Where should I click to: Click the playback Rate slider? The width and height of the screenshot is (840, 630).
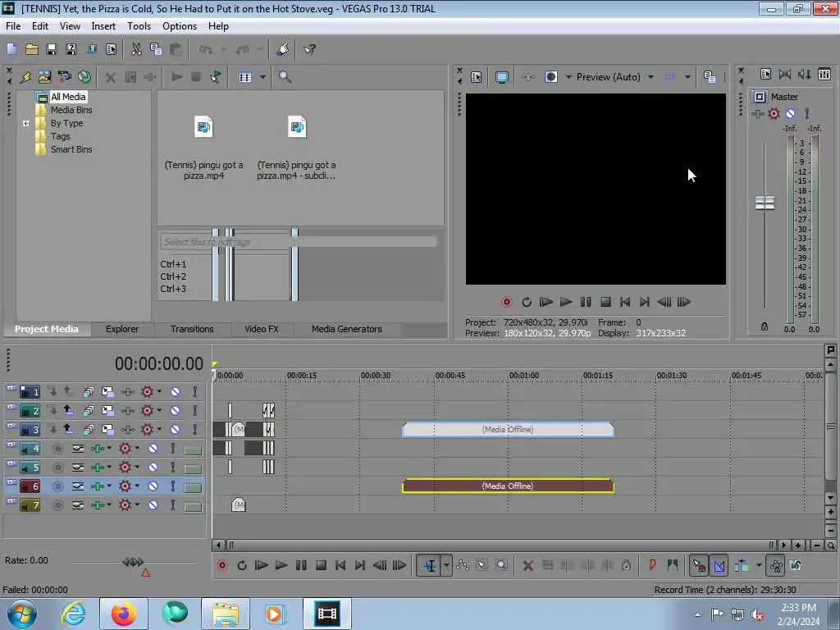[133, 562]
